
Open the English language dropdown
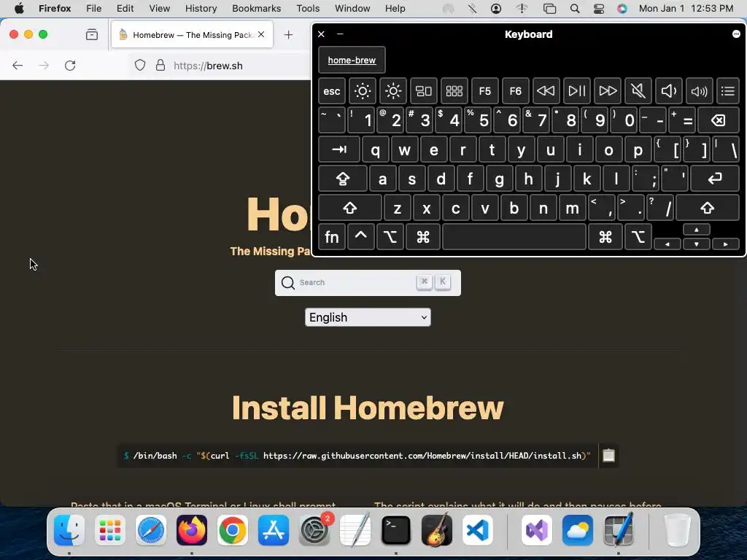click(368, 317)
